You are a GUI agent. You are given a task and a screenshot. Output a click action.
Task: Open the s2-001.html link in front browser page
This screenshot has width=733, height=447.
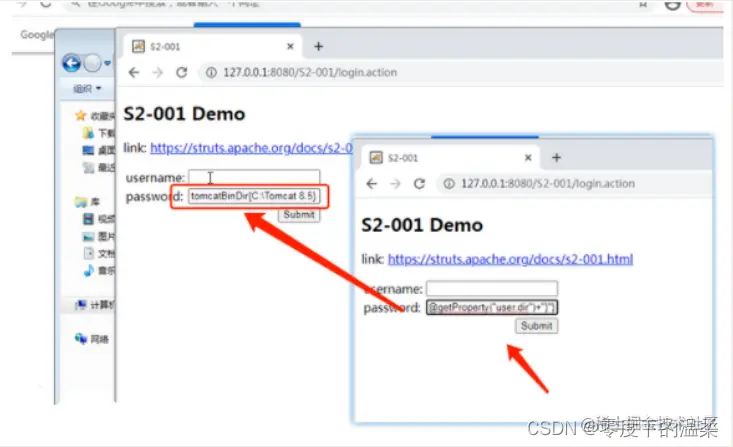510,259
